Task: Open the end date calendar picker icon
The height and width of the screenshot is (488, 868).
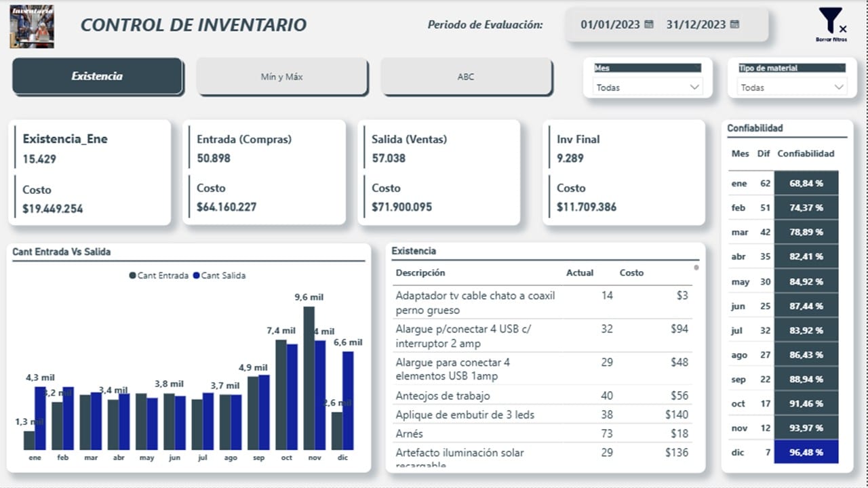Action: click(x=734, y=24)
